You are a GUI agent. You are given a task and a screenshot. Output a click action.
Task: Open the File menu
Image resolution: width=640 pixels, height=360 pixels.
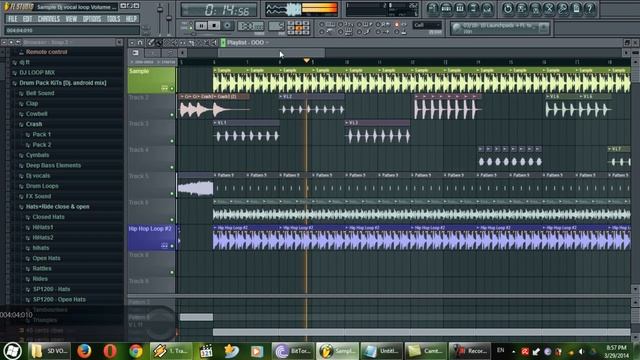pos(12,19)
